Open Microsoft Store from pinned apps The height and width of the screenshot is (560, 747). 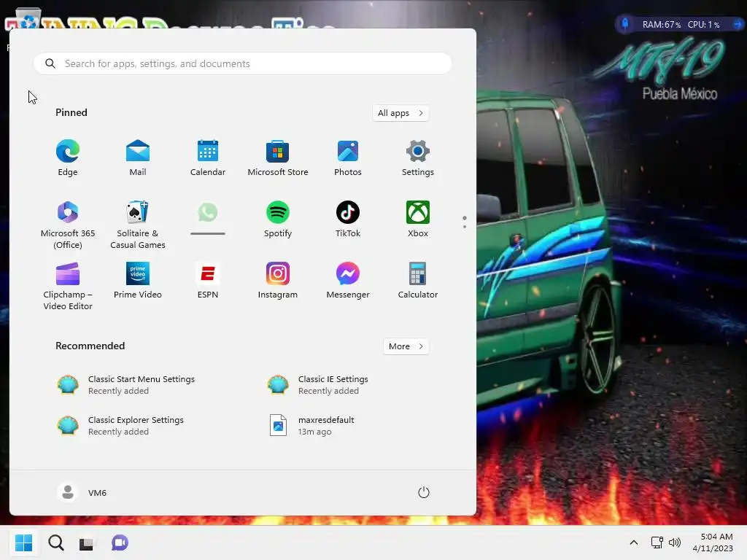click(x=278, y=158)
